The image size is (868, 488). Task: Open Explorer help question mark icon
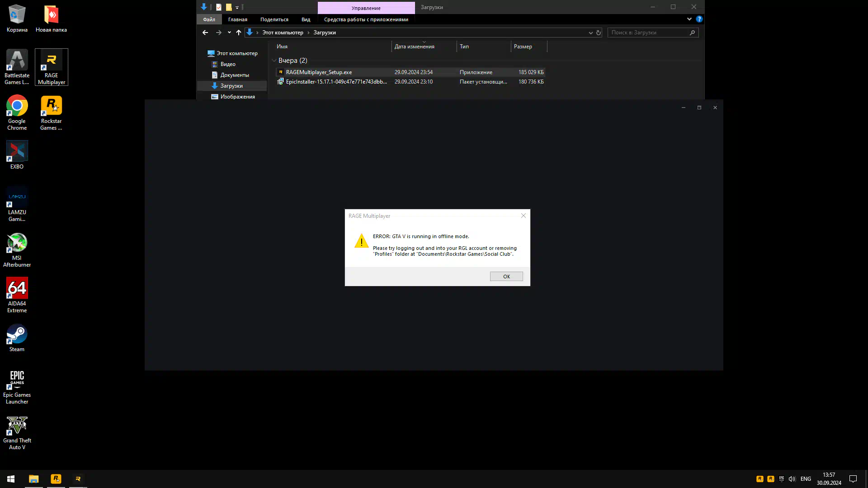[x=699, y=19]
